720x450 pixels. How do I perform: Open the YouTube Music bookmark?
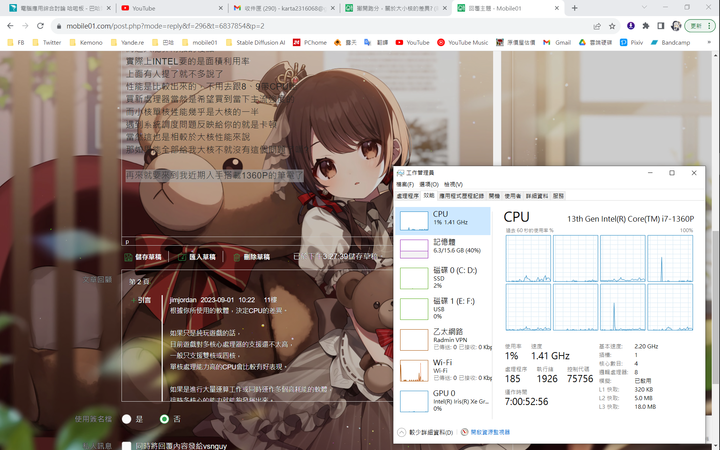pyautogui.click(x=462, y=42)
